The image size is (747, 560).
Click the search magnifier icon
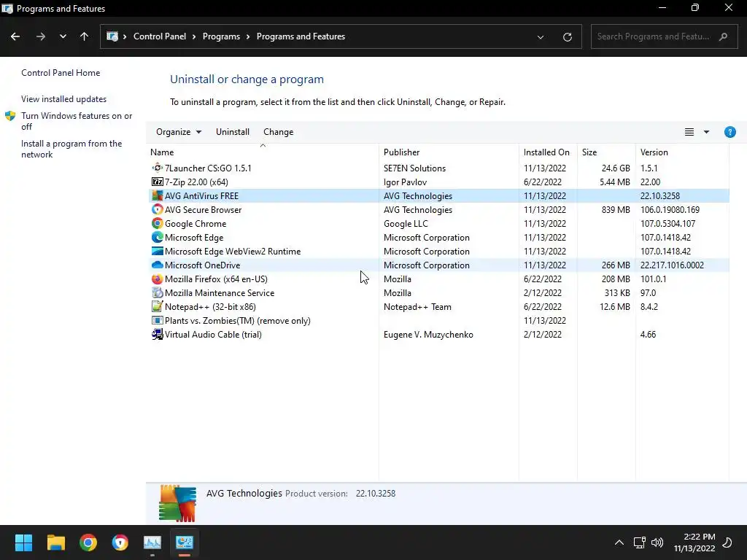coord(723,36)
